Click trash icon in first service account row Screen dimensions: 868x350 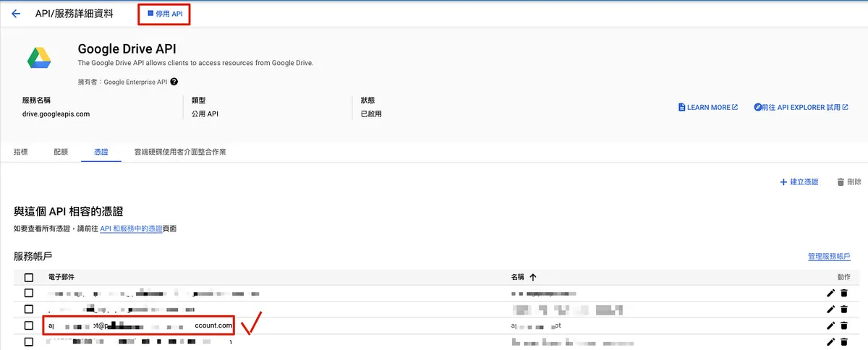(x=843, y=293)
